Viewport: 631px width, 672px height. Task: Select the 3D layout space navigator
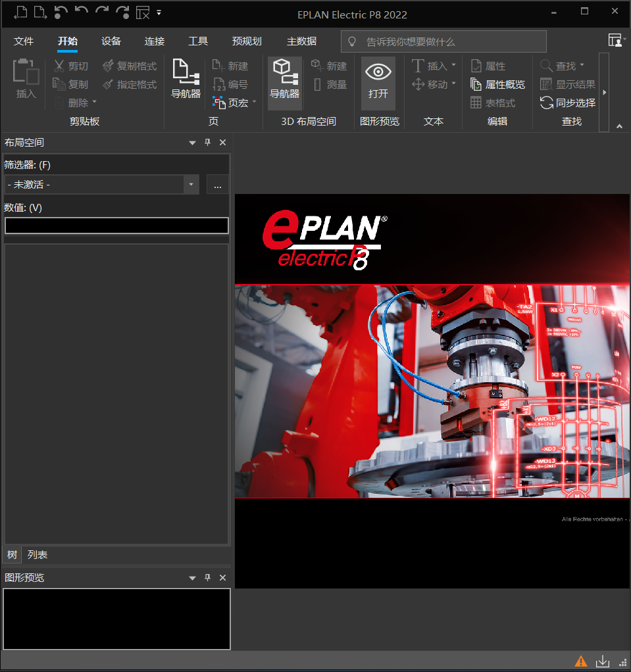[284, 83]
